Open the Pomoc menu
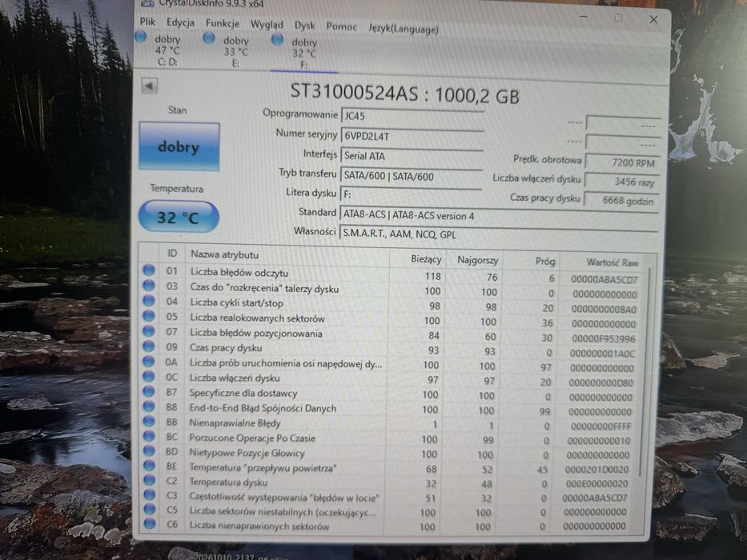The height and width of the screenshot is (560, 747). tap(342, 27)
